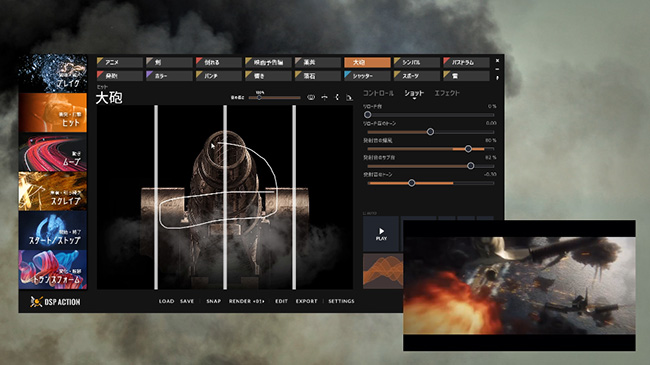Select the ブレイク category tile
The width and height of the screenshot is (650, 365).
pyautogui.click(x=53, y=73)
